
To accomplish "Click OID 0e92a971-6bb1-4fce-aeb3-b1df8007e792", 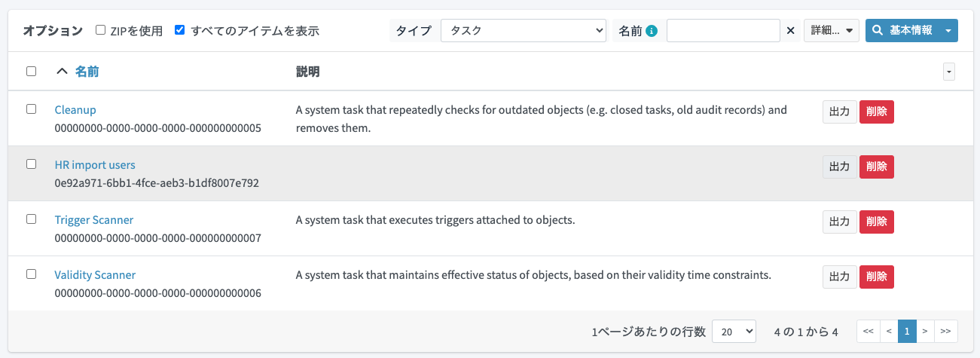I will tap(157, 183).
